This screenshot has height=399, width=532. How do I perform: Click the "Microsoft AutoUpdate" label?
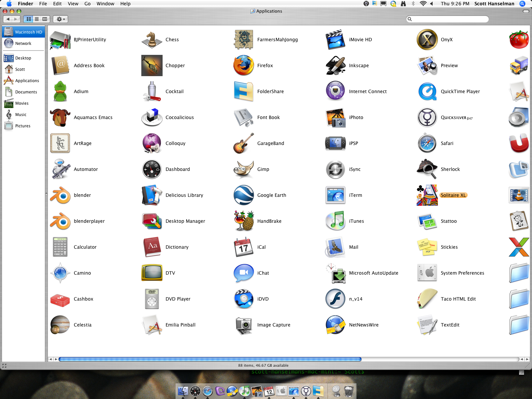pyautogui.click(x=373, y=273)
